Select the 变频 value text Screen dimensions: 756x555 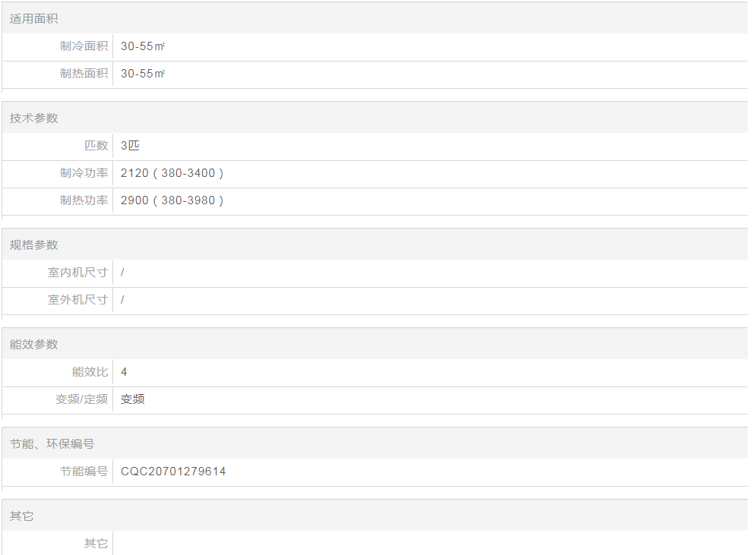[x=132, y=399]
